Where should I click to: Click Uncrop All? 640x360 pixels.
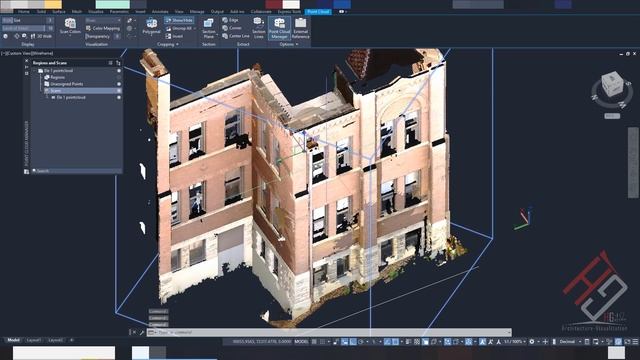click(x=179, y=28)
